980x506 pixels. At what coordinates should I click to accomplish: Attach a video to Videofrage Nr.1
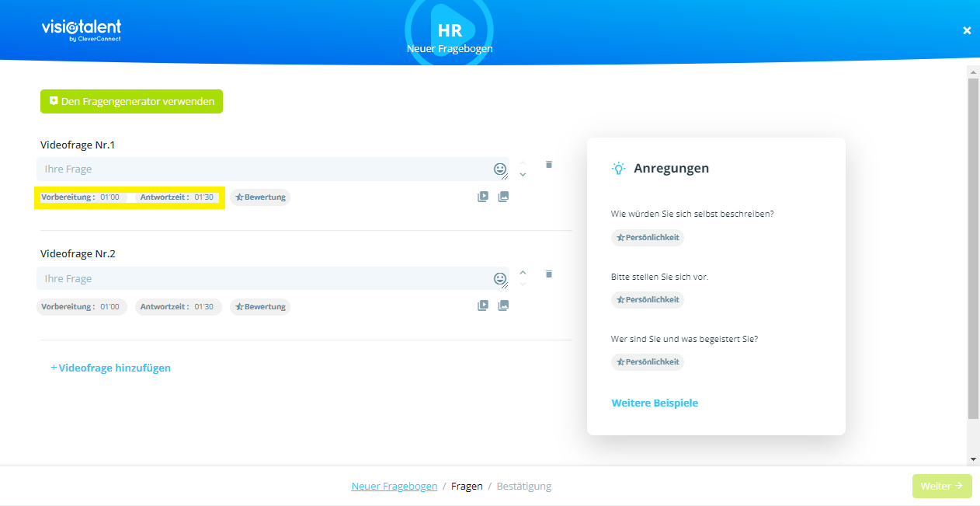point(482,197)
